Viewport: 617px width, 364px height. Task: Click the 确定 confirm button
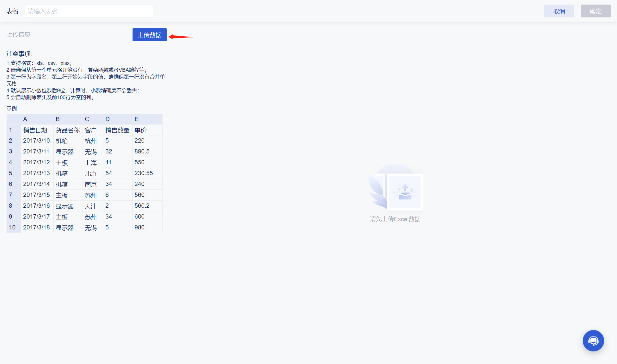point(595,11)
